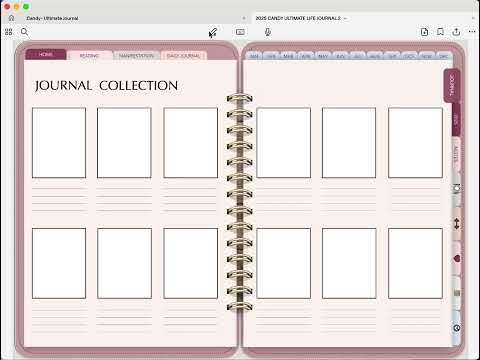The image size is (480, 360).
Task: Toggle the pen editing mode icon
Action: [213, 32]
